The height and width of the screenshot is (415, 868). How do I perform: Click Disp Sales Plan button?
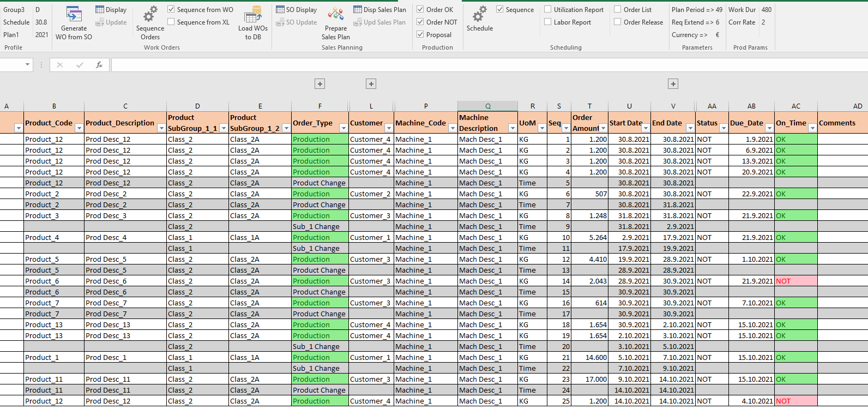(x=379, y=10)
